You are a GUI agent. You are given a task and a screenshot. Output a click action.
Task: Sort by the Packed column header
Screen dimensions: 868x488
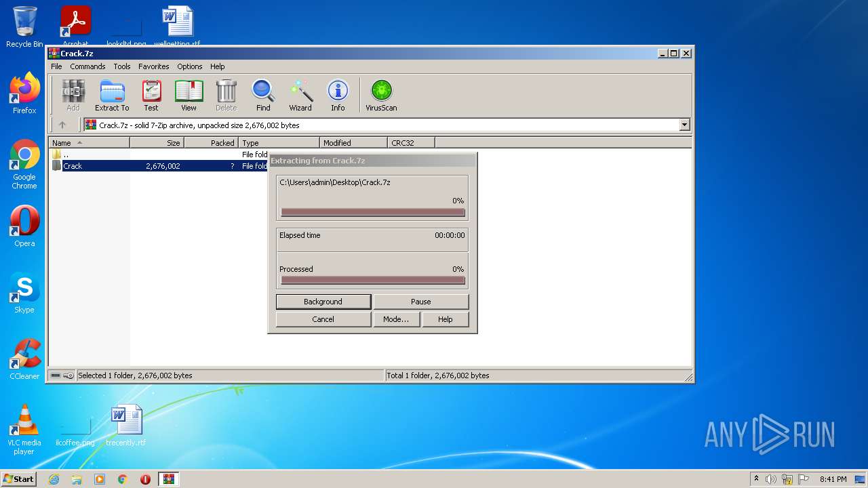(x=211, y=143)
